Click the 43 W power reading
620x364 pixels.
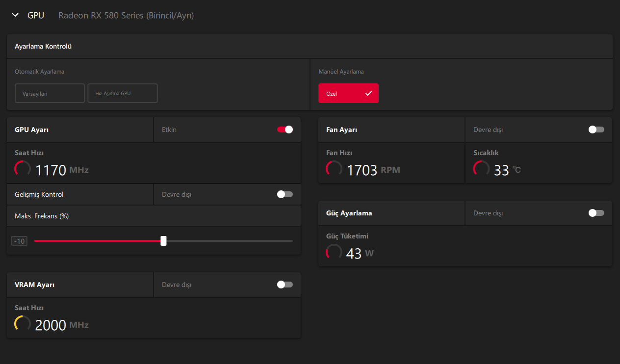360,254
